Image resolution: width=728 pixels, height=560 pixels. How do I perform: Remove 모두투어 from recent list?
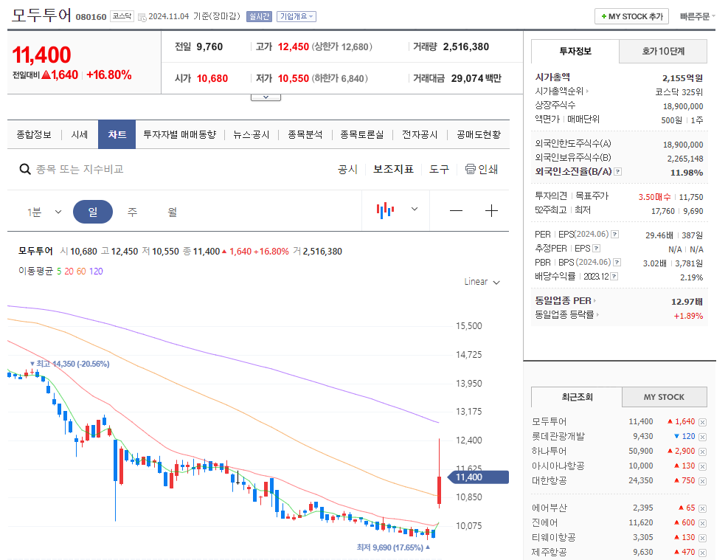(702, 422)
